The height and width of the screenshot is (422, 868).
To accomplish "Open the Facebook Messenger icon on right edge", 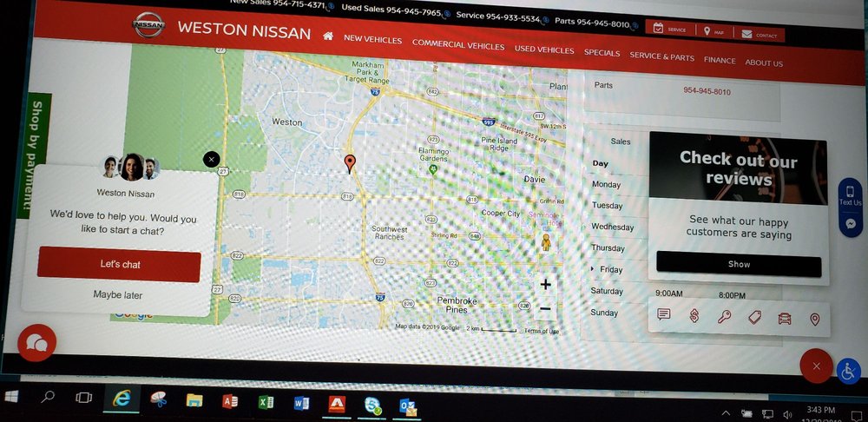I will click(851, 224).
